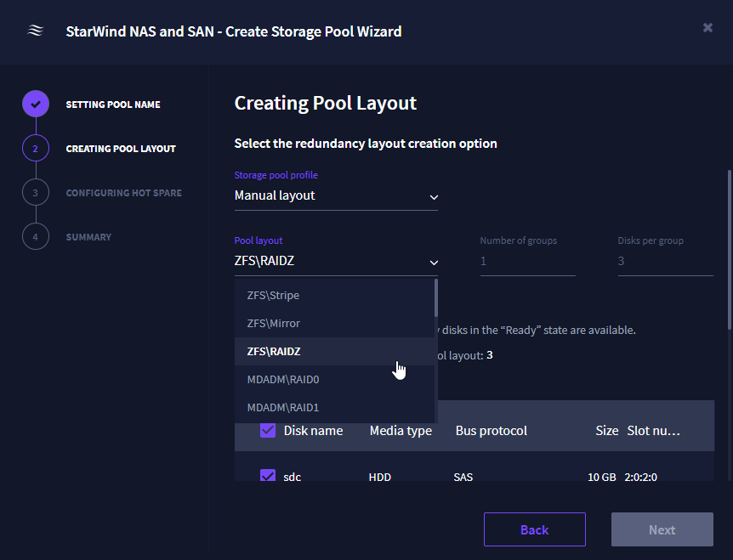Viewport: 733px width, 560px height.
Task: Click the completed Setting Pool Name step checkmark
Action: 36,104
